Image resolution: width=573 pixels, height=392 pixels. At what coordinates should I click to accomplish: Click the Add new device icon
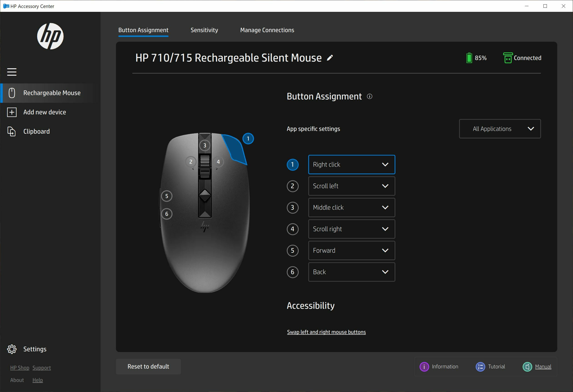[12, 112]
